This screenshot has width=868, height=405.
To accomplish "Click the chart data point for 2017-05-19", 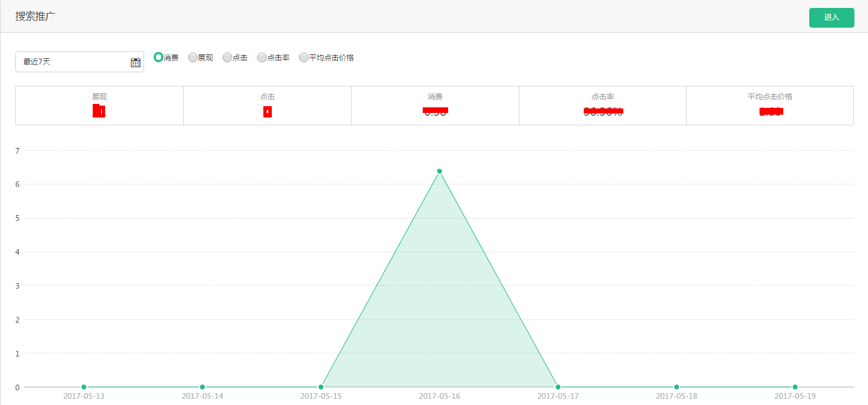I will [795, 387].
